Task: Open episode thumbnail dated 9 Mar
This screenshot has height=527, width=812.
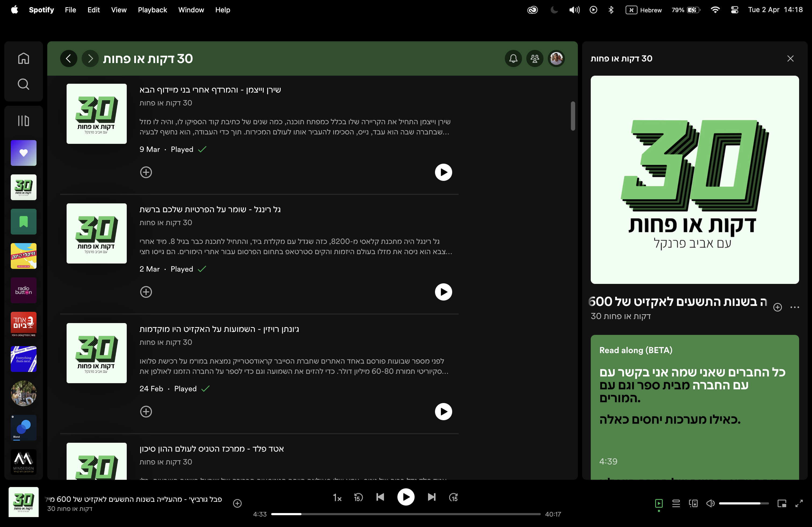Action: [x=97, y=114]
